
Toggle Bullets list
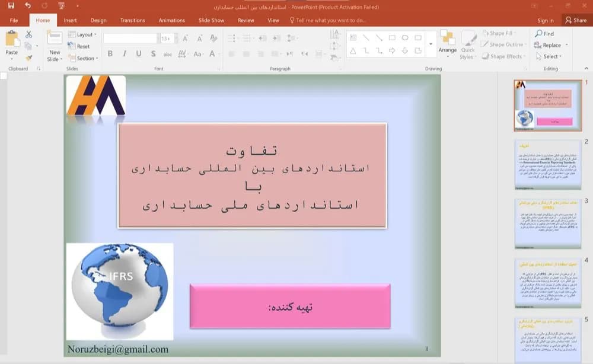pos(231,38)
